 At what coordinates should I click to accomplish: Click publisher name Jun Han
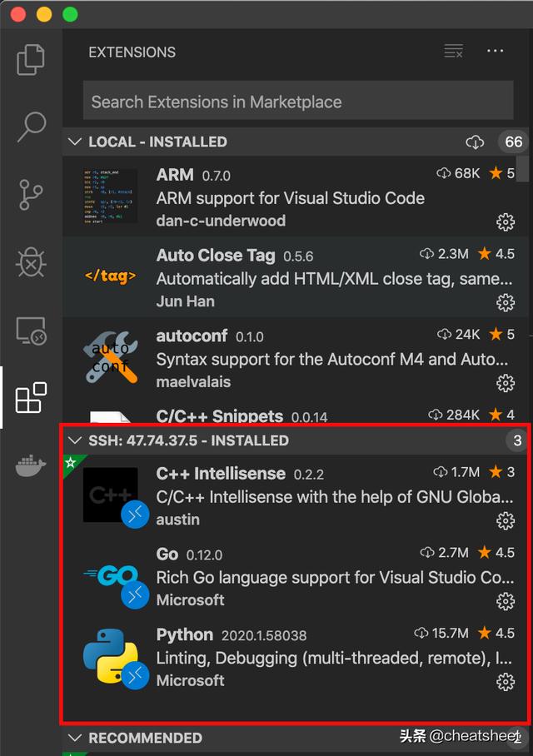(185, 301)
